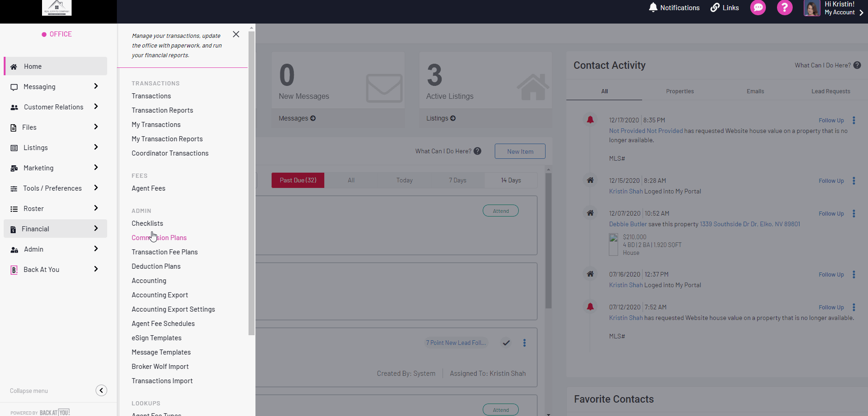Switch to the 7 Days filter tab
868x416 pixels.
[x=457, y=181]
